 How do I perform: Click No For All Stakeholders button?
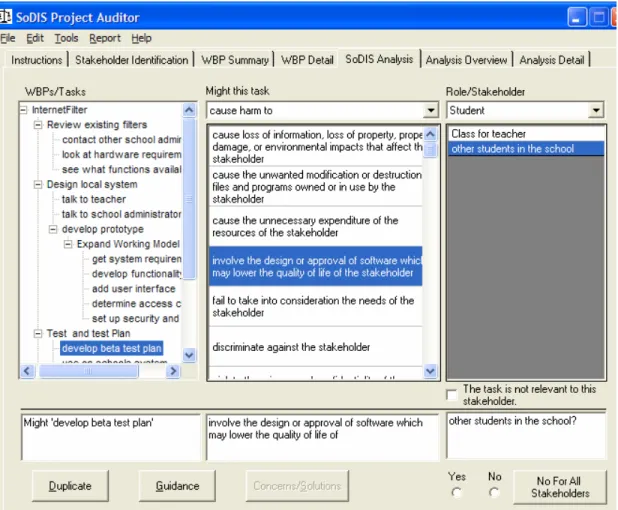pyautogui.click(x=560, y=487)
